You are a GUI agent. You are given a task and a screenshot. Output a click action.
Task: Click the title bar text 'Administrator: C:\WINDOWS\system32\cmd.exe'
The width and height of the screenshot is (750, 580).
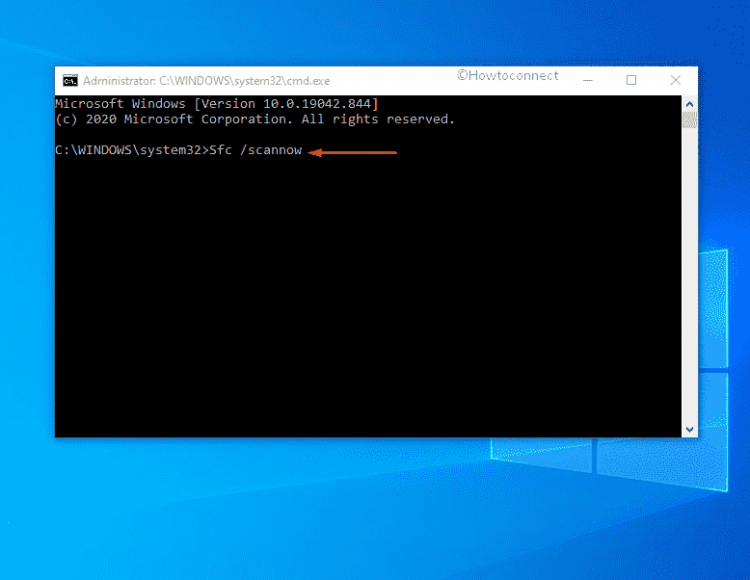(x=206, y=80)
